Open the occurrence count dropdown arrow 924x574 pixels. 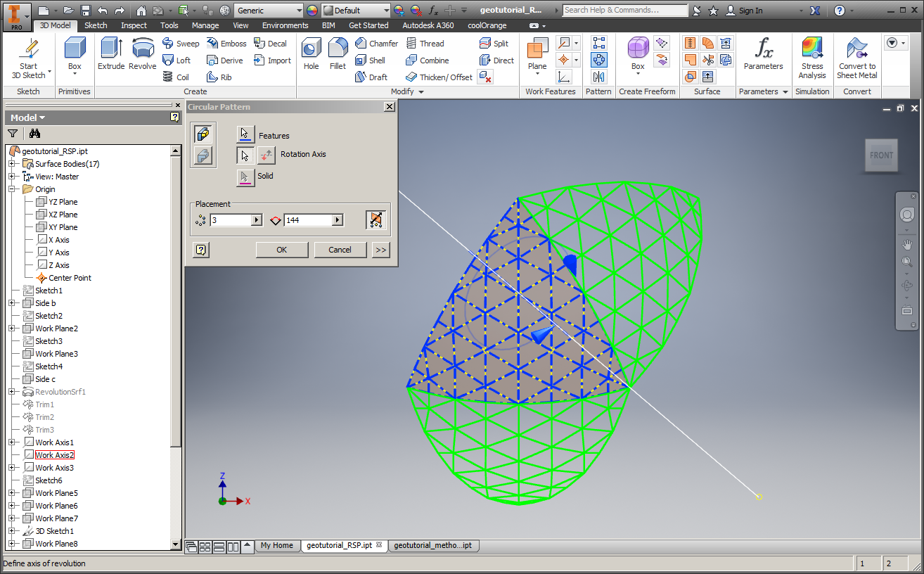click(257, 220)
